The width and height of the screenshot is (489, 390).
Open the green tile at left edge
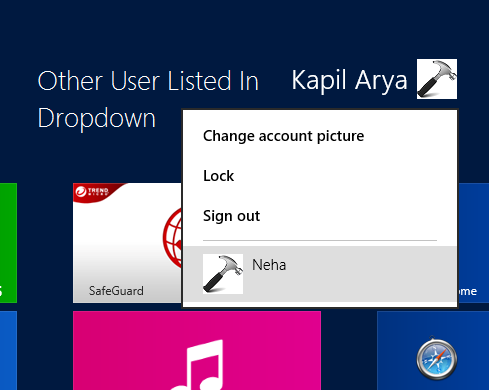pos(8,243)
